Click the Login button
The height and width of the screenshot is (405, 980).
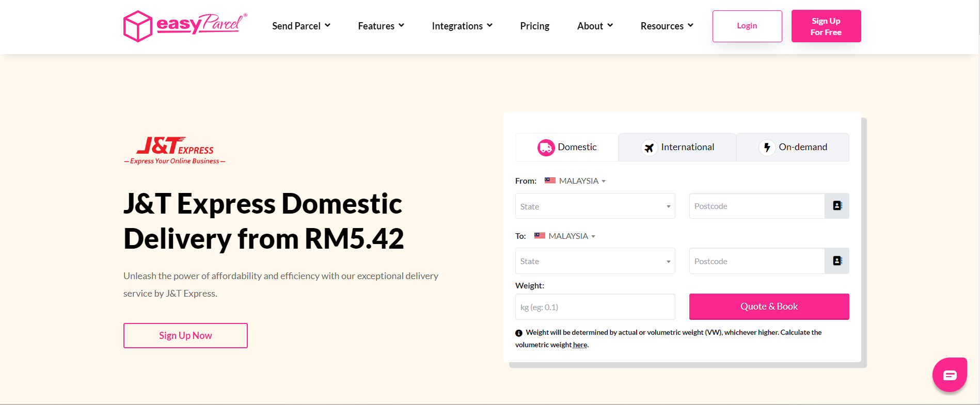[747, 26]
